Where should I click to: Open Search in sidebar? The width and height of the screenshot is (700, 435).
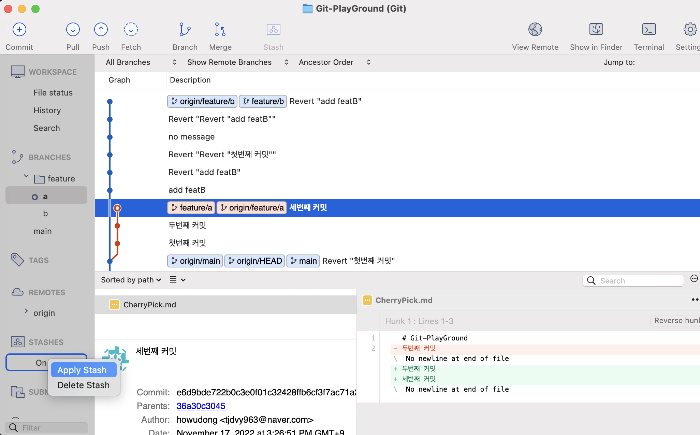46,128
